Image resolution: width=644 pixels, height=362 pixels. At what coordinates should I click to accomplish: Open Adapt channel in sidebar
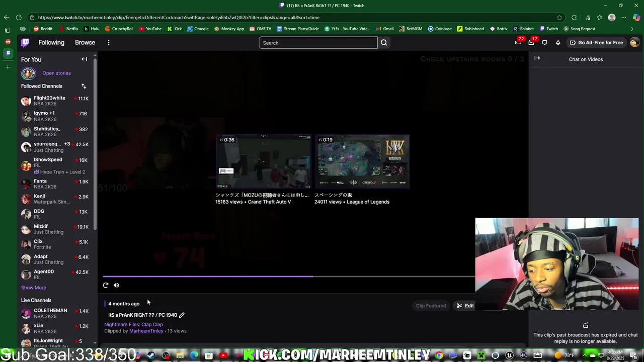55,259
